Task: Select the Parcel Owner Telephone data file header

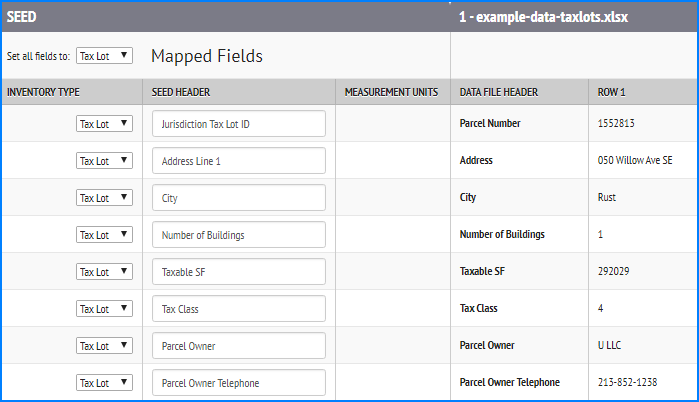Action: (x=510, y=382)
